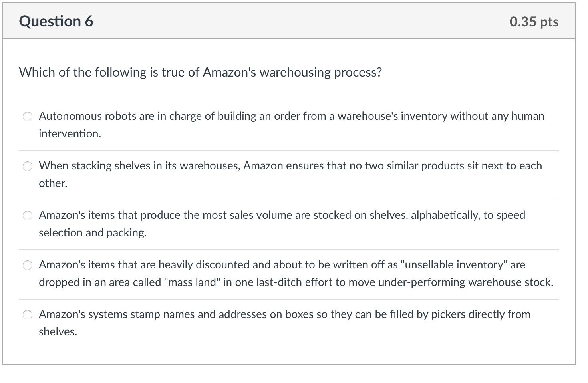Image resolution: width=588 pixels, height=383 pixels.
Task: Click the radio button for the second option
Action: click(x=27, y=166)
